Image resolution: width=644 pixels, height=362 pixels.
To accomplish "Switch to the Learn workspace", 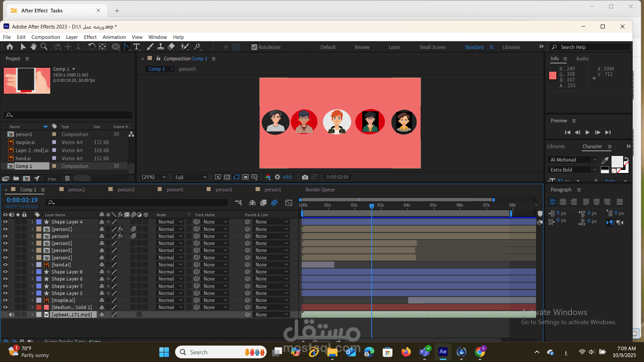I will tap(394, 47).
